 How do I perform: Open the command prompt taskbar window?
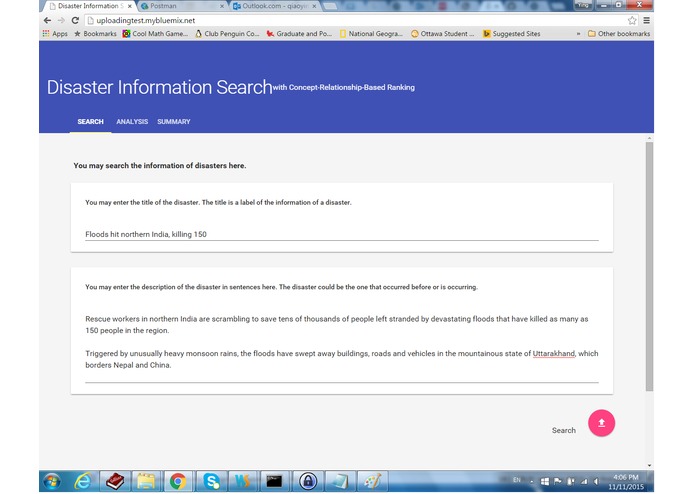pos(274,481)
